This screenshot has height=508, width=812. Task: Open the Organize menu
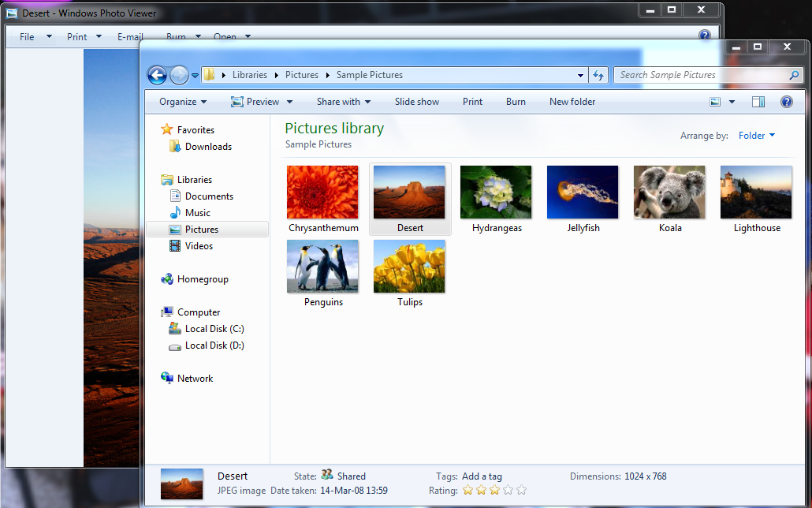coord(183,102)
